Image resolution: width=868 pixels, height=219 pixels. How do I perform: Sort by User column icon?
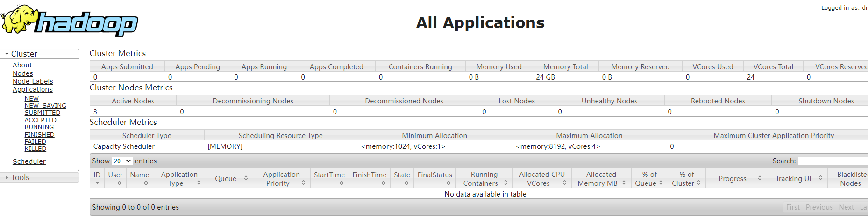pos(119,183)
